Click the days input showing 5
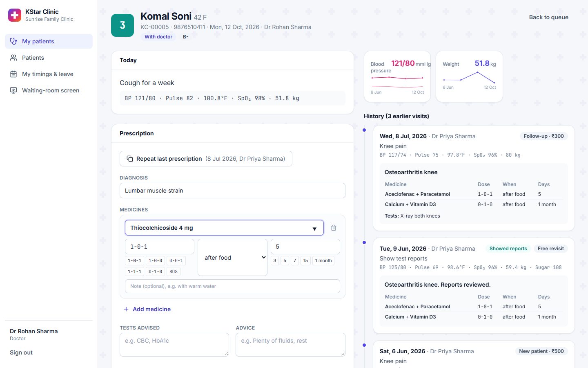 coord(305,247)
